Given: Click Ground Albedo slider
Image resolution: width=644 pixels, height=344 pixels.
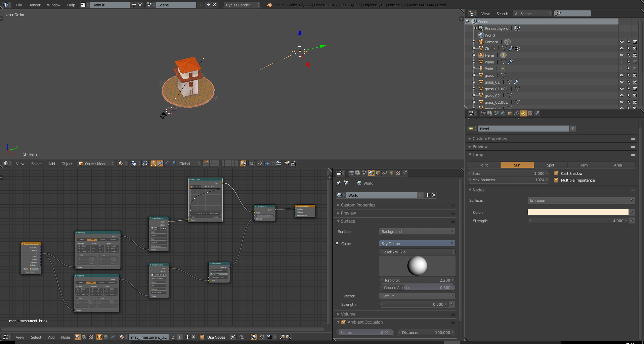Looking at the screenshot, I should [x=417, y=287].
